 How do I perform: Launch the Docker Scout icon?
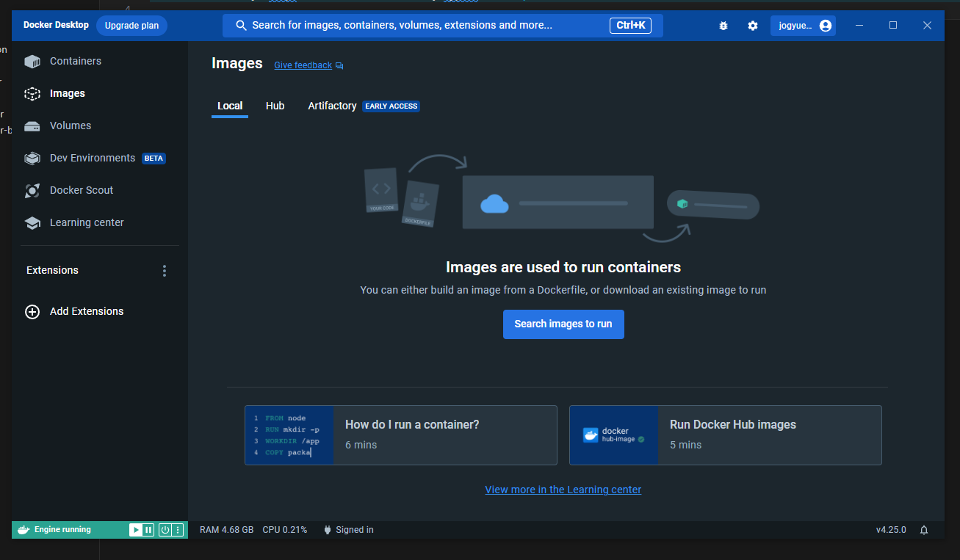(x=32, y=191)
